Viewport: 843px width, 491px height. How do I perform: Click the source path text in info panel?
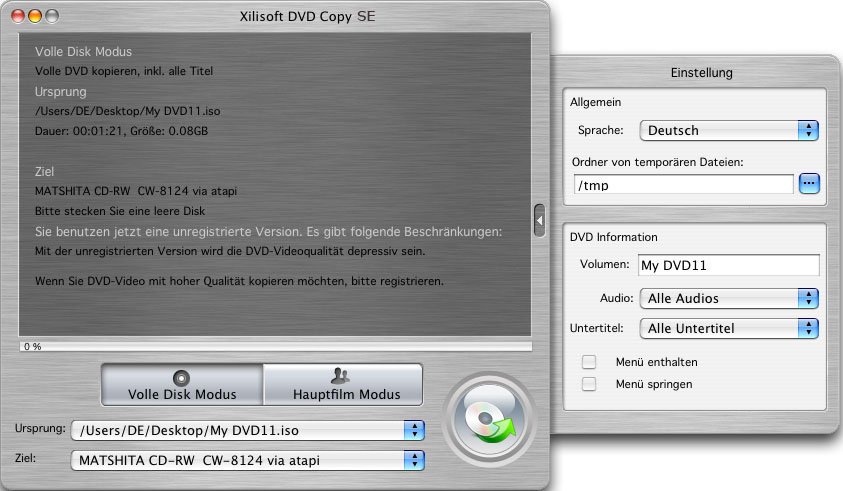(x=127, y=111)
